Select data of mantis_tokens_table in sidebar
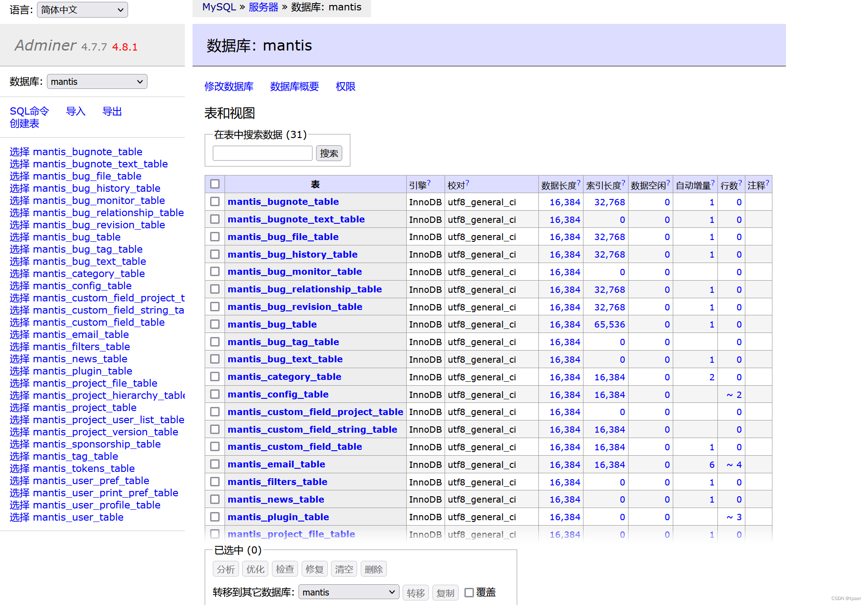868x605 pixels. point(20,468)
